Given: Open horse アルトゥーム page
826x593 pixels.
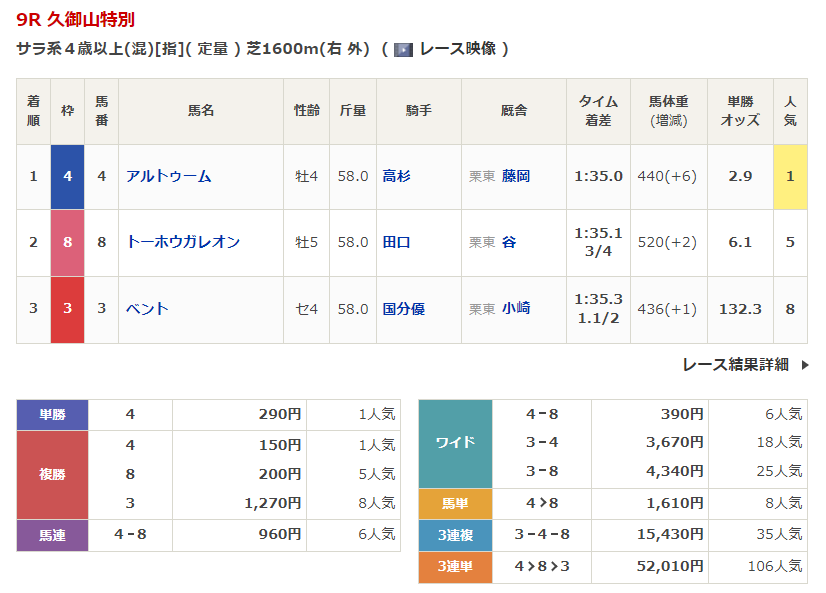Looking at the screenshot, I should [169, 176].
